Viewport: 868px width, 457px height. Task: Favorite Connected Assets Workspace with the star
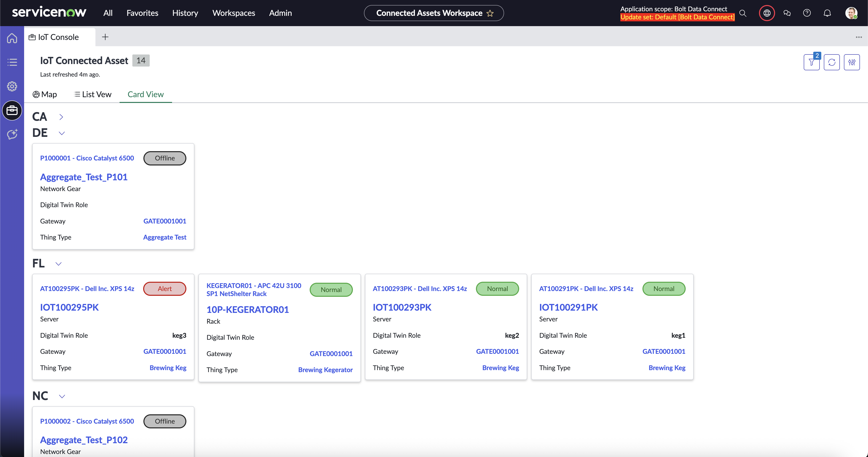490,13
